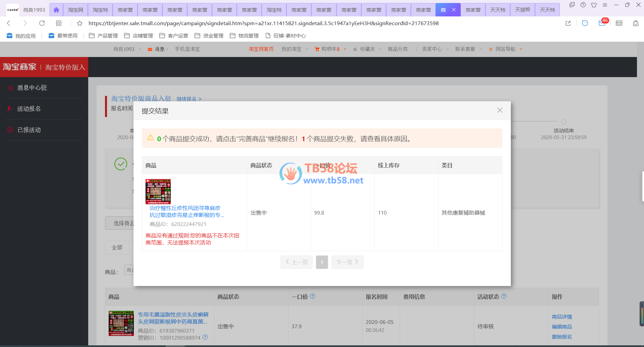The height and width of the screenshot is (347, 644).
Task: Click the 选择商品 button
Action: (x=119, y=223)
